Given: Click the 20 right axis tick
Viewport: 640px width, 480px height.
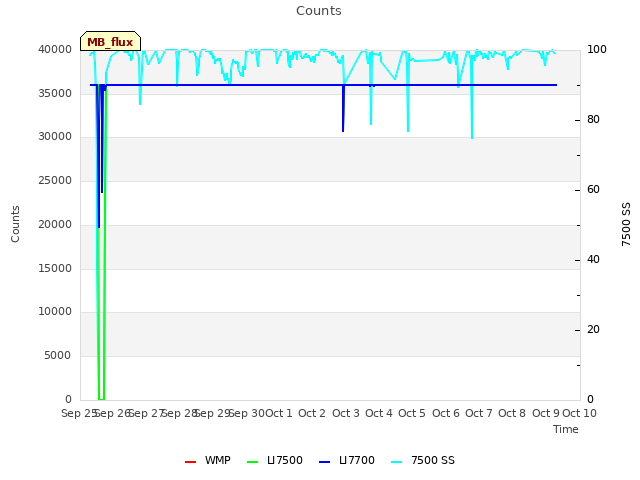Looking at the screenshot, I should [593, 329].
